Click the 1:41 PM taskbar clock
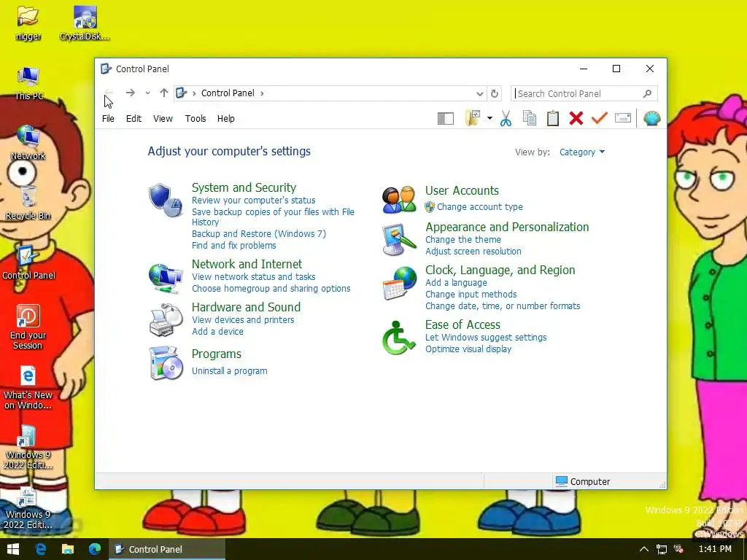Screen dimensions: 747x560 (715, 549)
